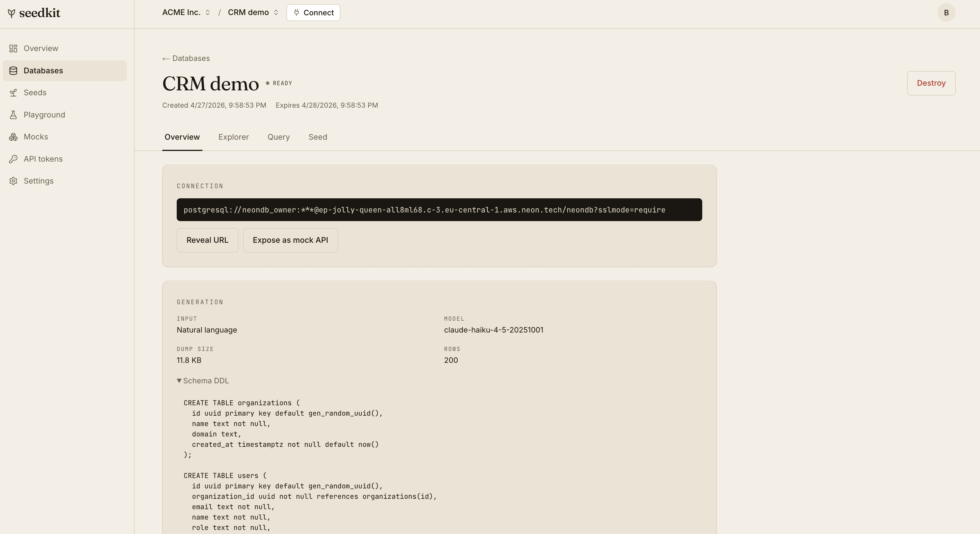This screenshot has width=980, height=534.
Task: Click the seedkit logo icon
Action: [12, 12]
